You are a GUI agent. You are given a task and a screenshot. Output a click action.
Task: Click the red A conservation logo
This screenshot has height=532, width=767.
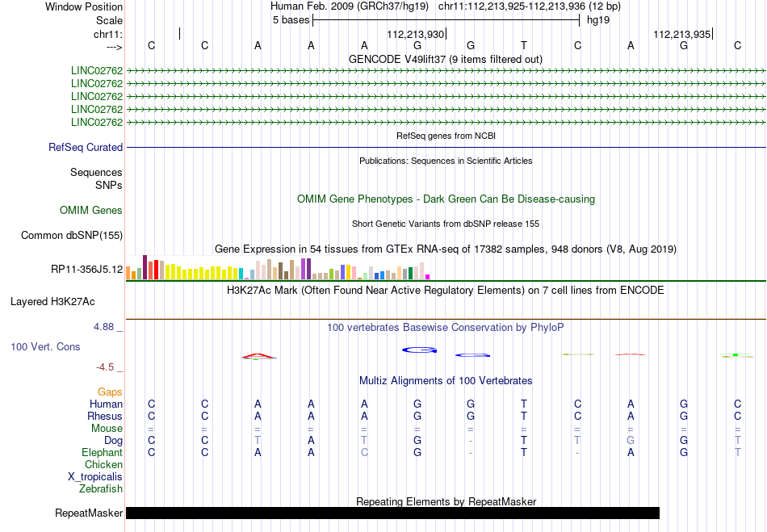point(259,357)
